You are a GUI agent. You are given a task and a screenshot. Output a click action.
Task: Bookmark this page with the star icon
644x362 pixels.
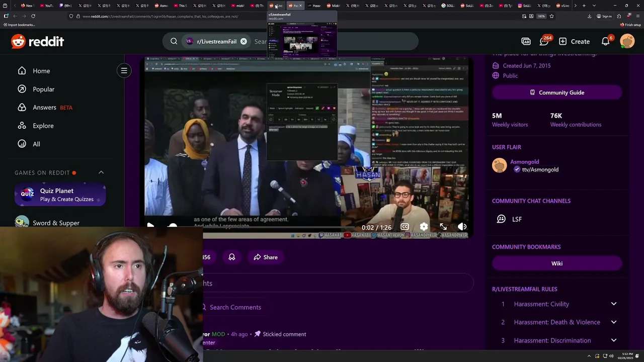coord(551,16)
